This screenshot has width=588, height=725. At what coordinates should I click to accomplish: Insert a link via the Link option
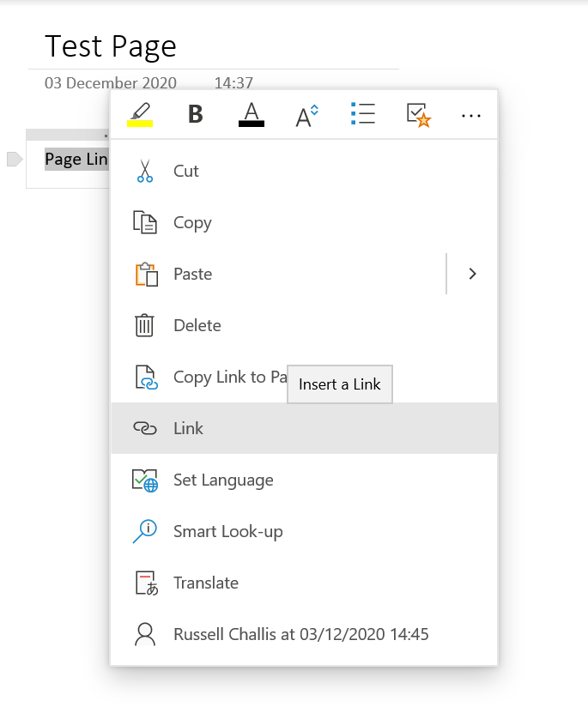[189, 428]
